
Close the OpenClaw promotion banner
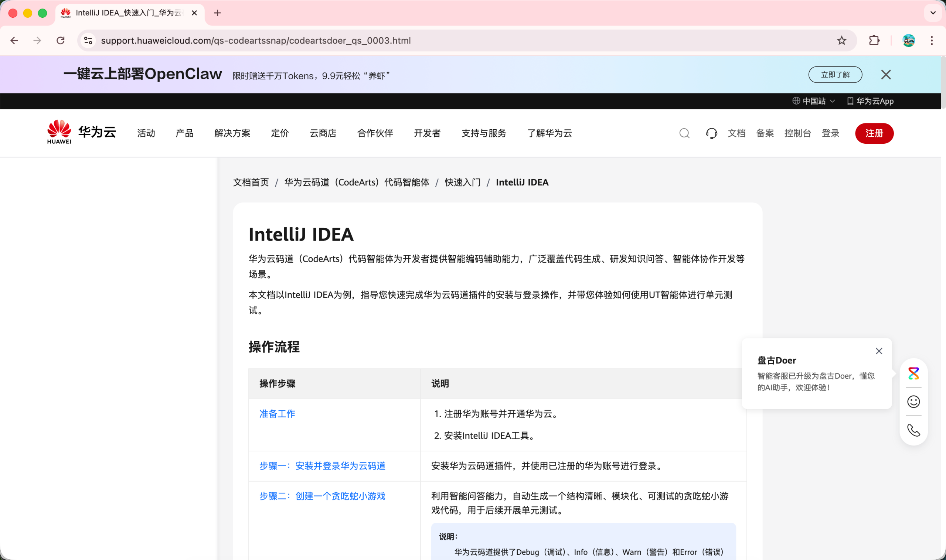886,75
